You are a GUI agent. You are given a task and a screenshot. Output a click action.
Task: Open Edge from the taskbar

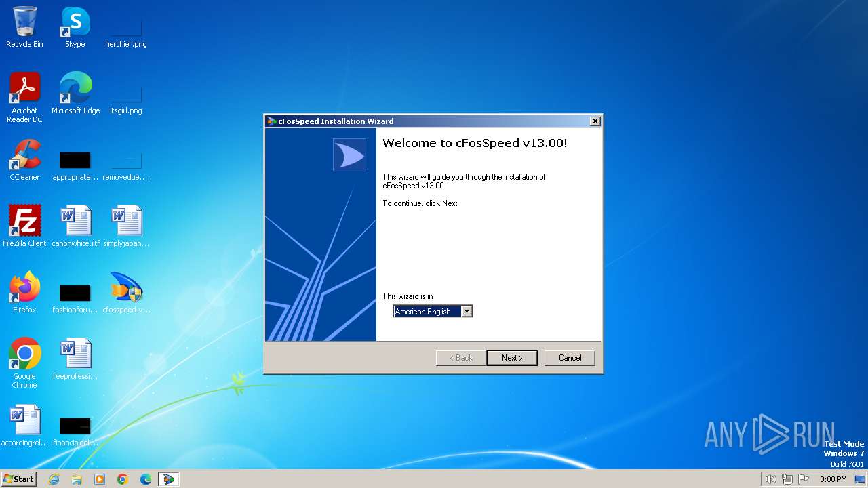coord(146,479)
